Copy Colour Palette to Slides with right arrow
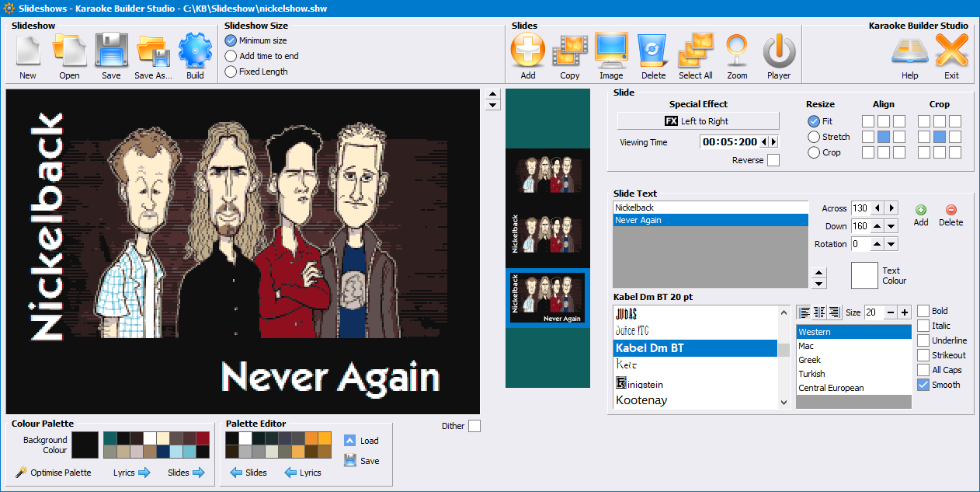980x492 pixels. 186,473
